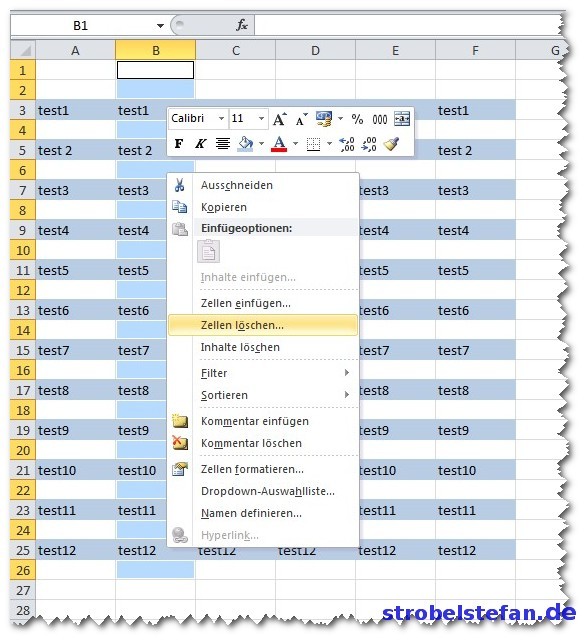Viewport: 586px width, 642px height.
Task: Click the borders icon in mini toolbar
Action: pyautogui.click(x=313, y=144)
